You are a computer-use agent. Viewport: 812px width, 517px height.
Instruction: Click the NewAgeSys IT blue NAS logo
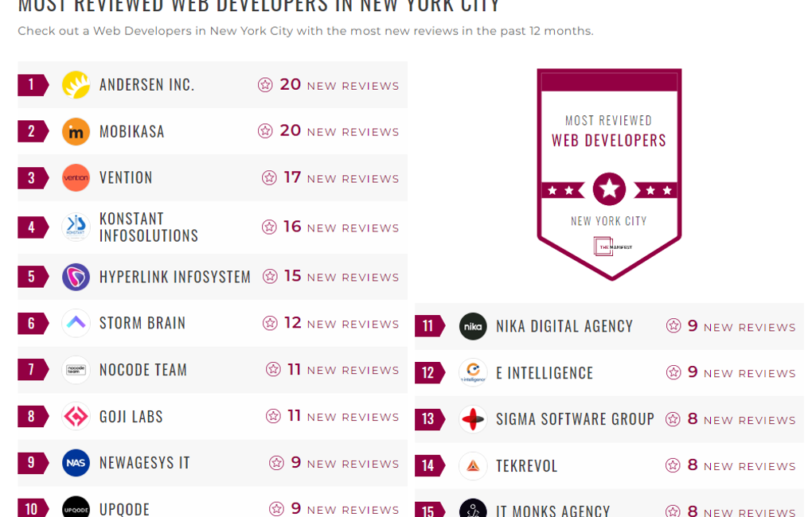[76, 463]
